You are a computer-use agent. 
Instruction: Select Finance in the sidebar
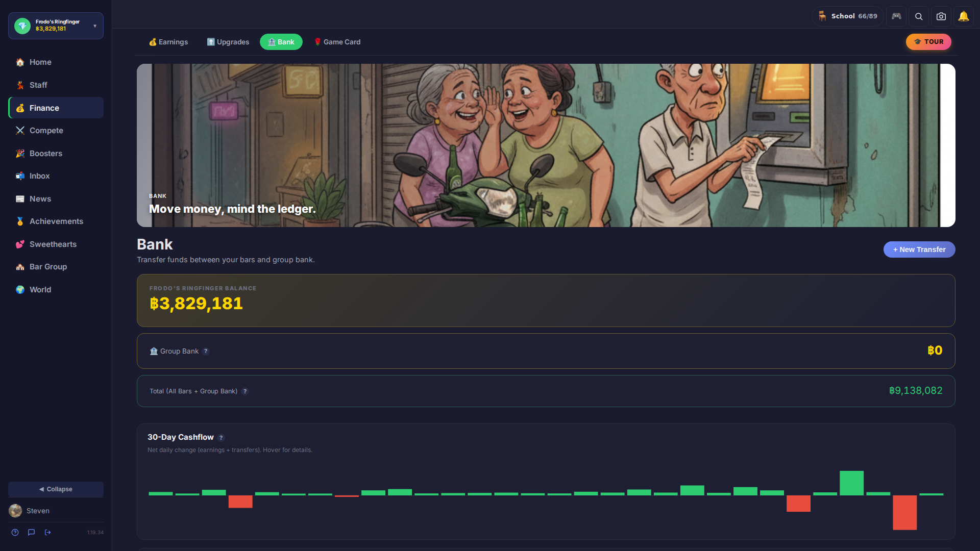(56, 108)
